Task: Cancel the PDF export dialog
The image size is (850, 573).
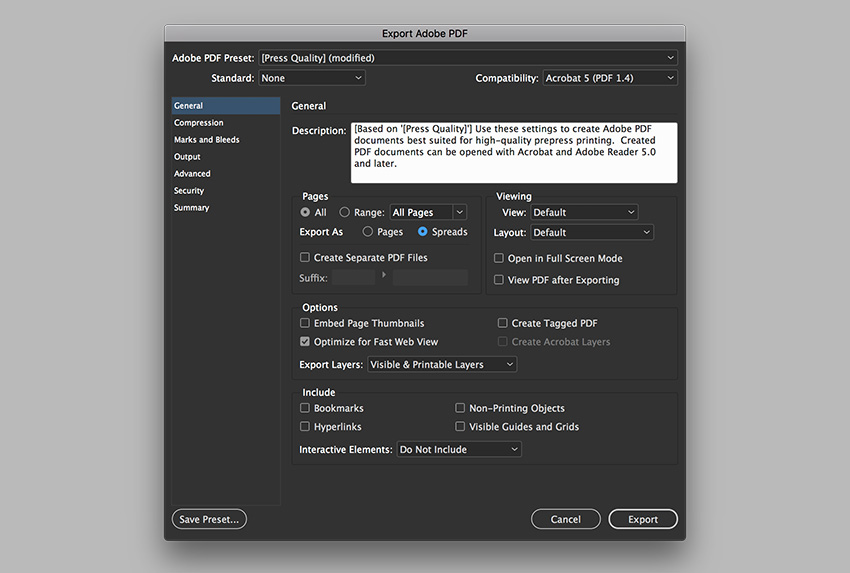Action: (565, 519)
